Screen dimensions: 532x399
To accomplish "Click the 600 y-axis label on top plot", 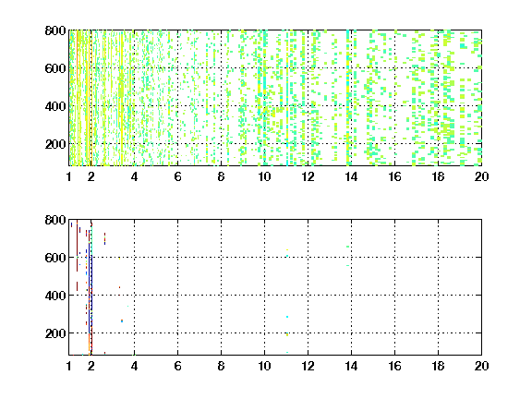I will [55, 68].
